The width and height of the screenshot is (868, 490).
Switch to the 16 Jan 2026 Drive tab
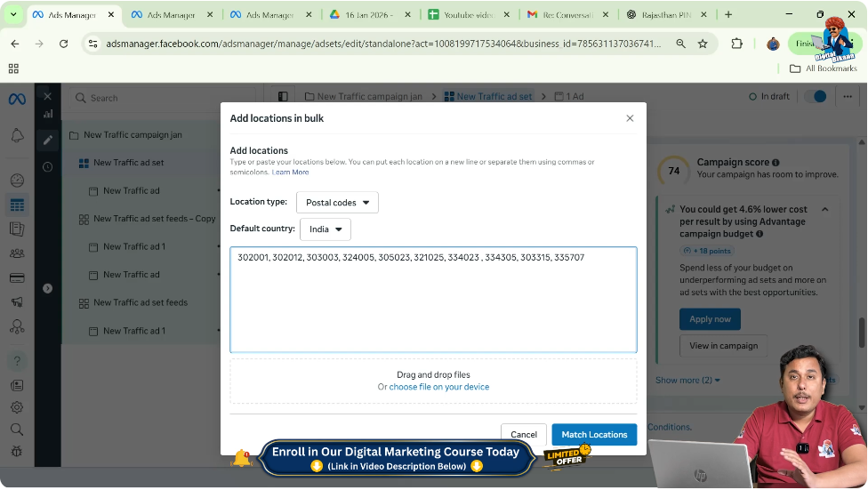pos(370,15)
